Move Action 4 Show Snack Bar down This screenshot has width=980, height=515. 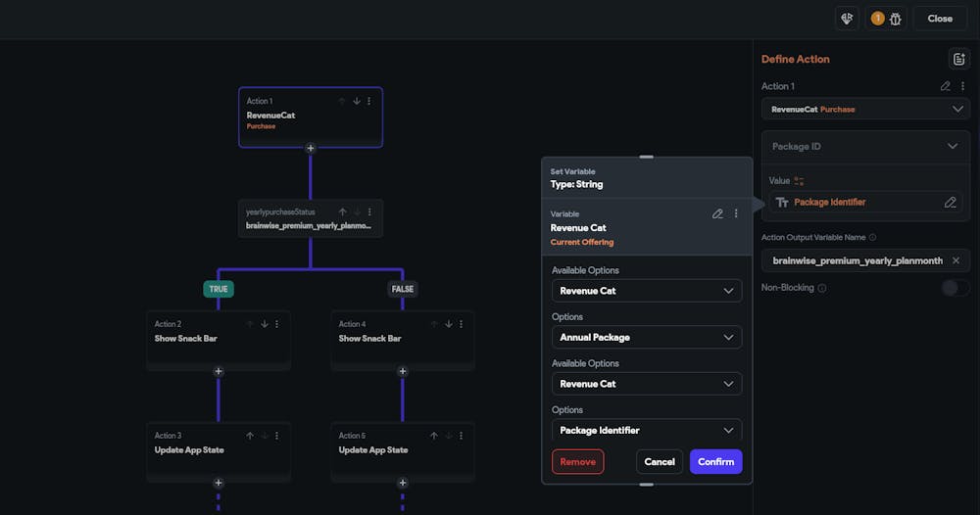click(x=449, y=324)
